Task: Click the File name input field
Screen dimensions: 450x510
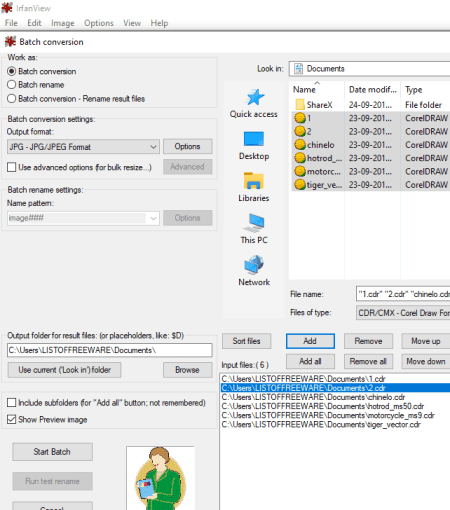Action: click(x=403, y=294)
